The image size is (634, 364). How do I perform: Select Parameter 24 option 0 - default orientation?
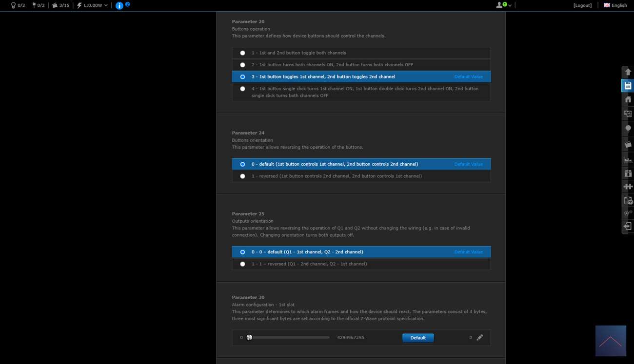(x=361, y=164)
